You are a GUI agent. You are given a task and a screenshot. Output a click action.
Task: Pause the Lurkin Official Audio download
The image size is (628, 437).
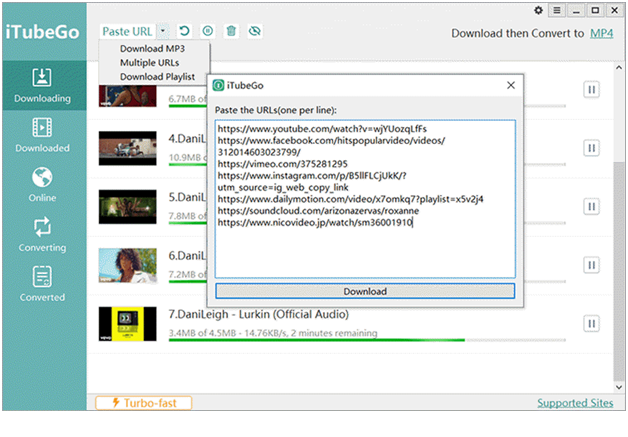click(591, 324)
